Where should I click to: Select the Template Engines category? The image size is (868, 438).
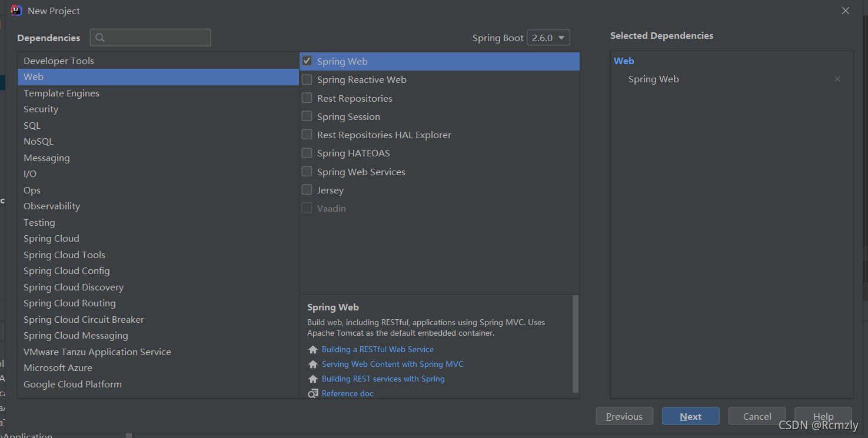pyautogui.click(x=158, y=93)
